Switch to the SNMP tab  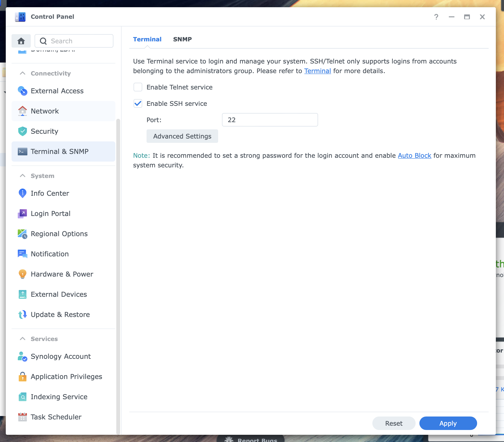tap(182, 39)
